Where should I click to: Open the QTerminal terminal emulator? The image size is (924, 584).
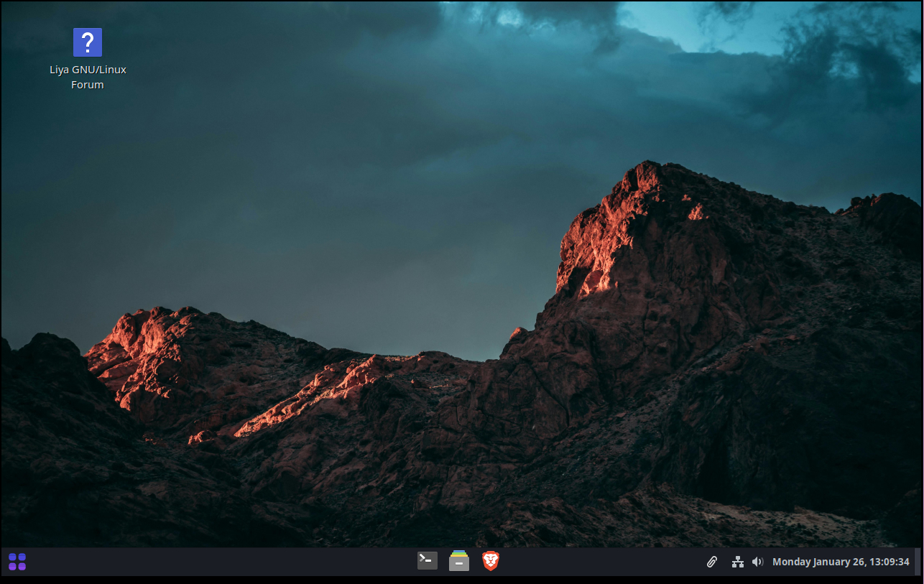pyautogui.click(x=427, y=561)
